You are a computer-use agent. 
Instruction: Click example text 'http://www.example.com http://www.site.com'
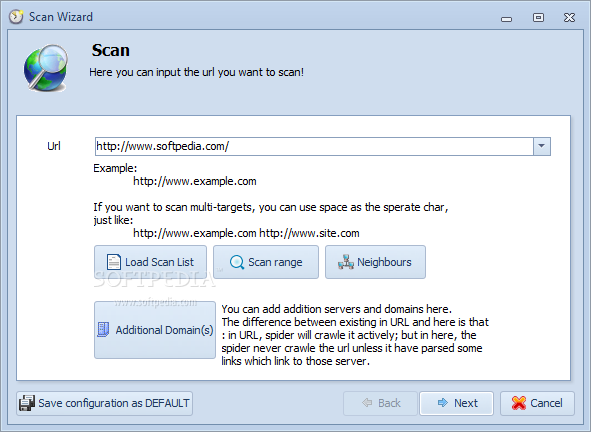click(x=246, y=233)
